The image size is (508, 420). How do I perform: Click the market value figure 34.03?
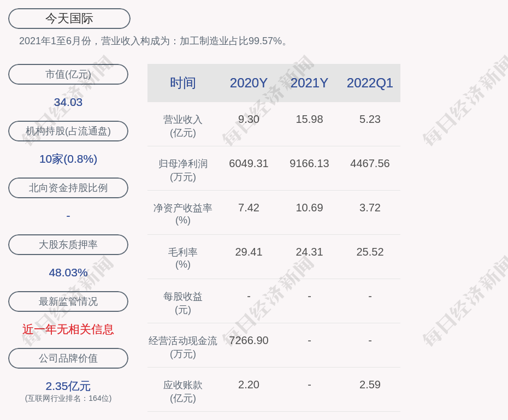pyautogui.click(x=68, y=102)
